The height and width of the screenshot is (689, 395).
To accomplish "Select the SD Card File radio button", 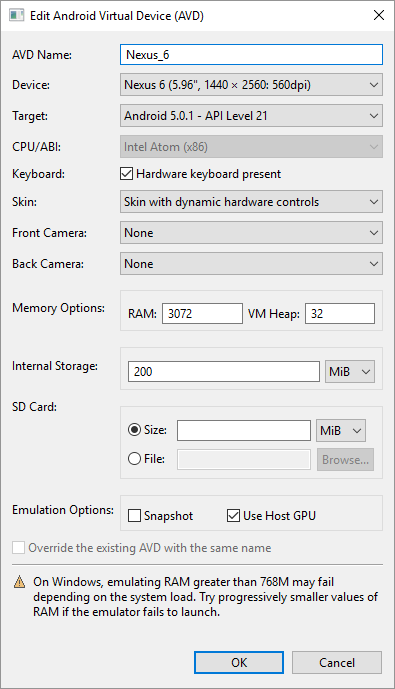I will point(134,459).
